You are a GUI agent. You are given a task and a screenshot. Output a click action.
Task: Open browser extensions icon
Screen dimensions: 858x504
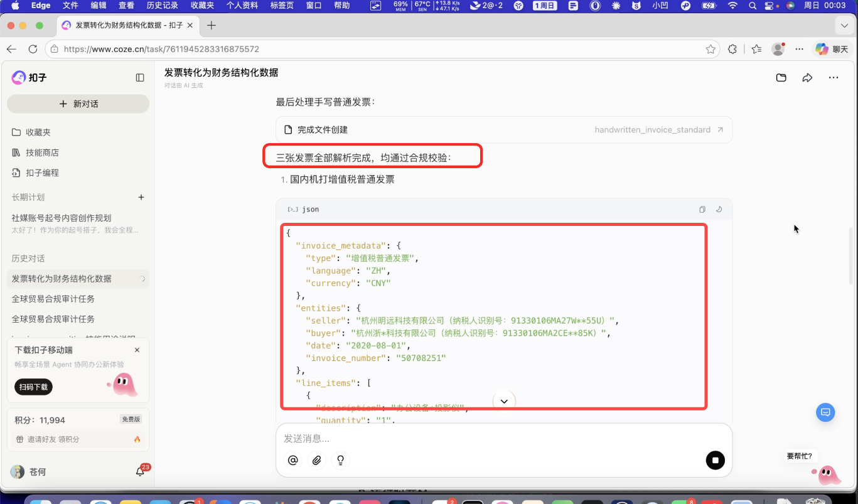(732, 49)
